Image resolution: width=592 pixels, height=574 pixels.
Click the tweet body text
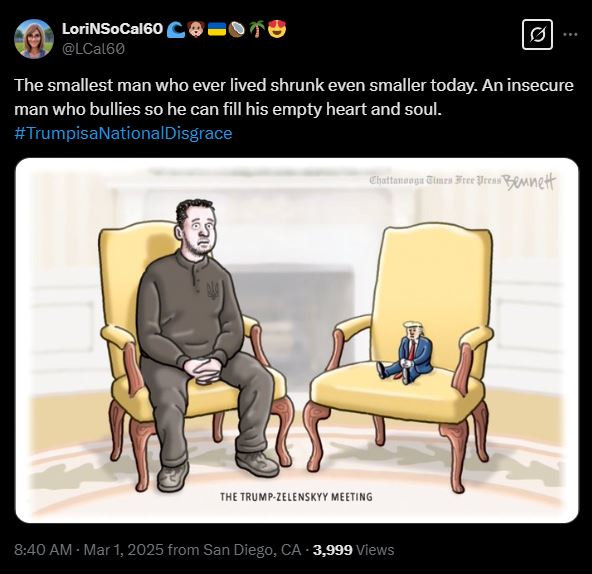[x=294, y=97]
